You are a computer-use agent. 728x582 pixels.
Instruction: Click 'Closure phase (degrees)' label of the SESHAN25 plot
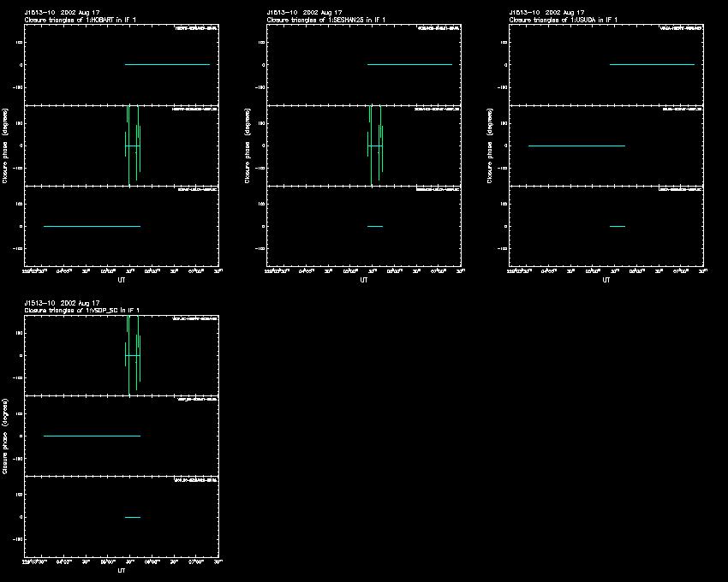tap(248, 145)
